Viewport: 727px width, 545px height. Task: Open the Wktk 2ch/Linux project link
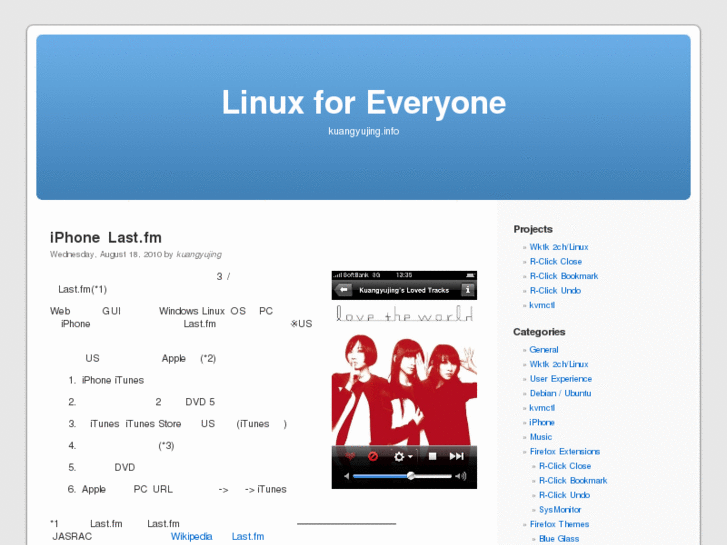point(559,247)
